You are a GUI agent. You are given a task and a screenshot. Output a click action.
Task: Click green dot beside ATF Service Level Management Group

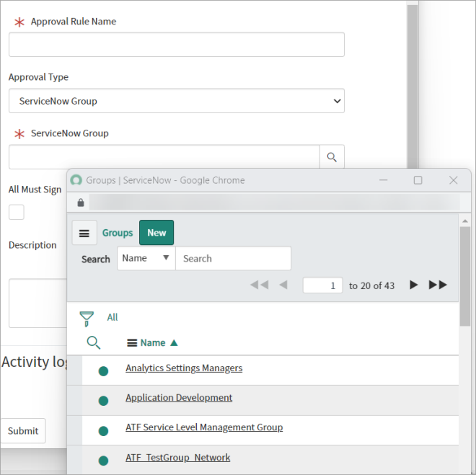(x=104, y=431)
